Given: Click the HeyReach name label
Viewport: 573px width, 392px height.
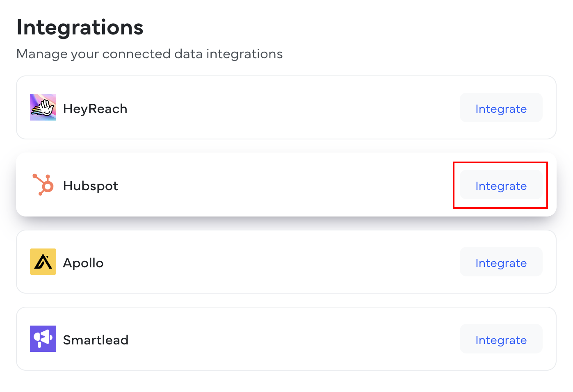Looking at the screenshot, I should click(x=95, y=109).
